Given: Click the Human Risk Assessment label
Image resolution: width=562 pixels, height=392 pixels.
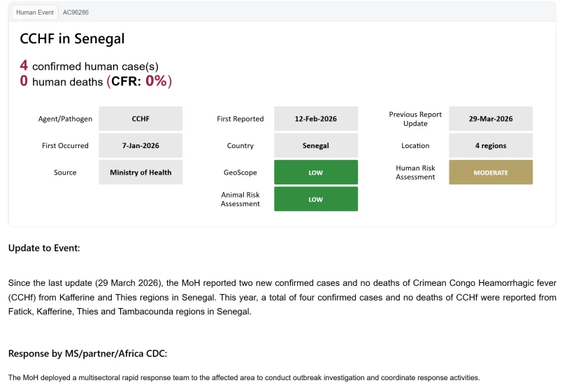Looking at the screenshot, I should point(415,173).
